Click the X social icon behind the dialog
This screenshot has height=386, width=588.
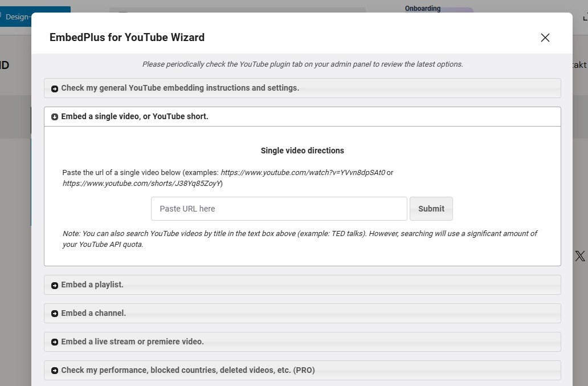point(580,256)
